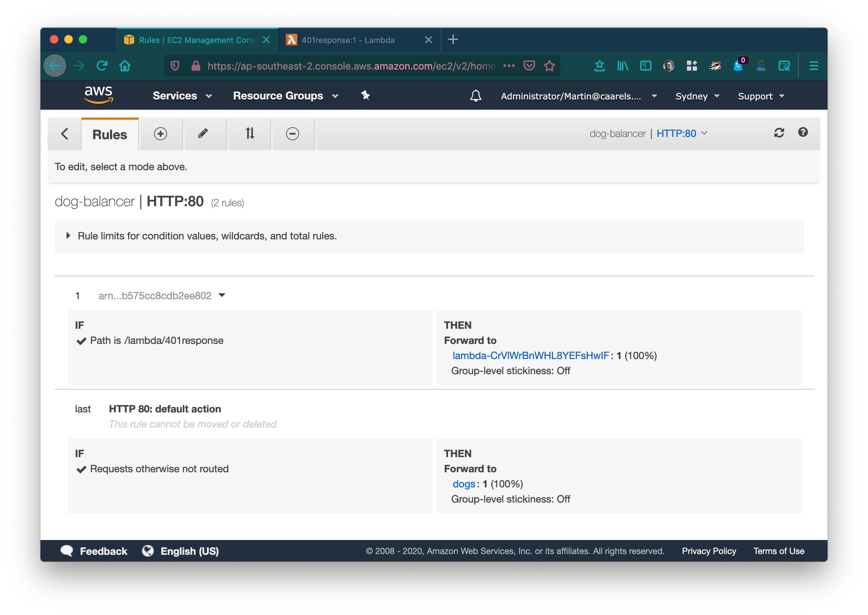Viewport: 868px width, 615px height.
Task: Open the Sydney region dropdown
Action: pyautogui.click(x=697, y=96)
